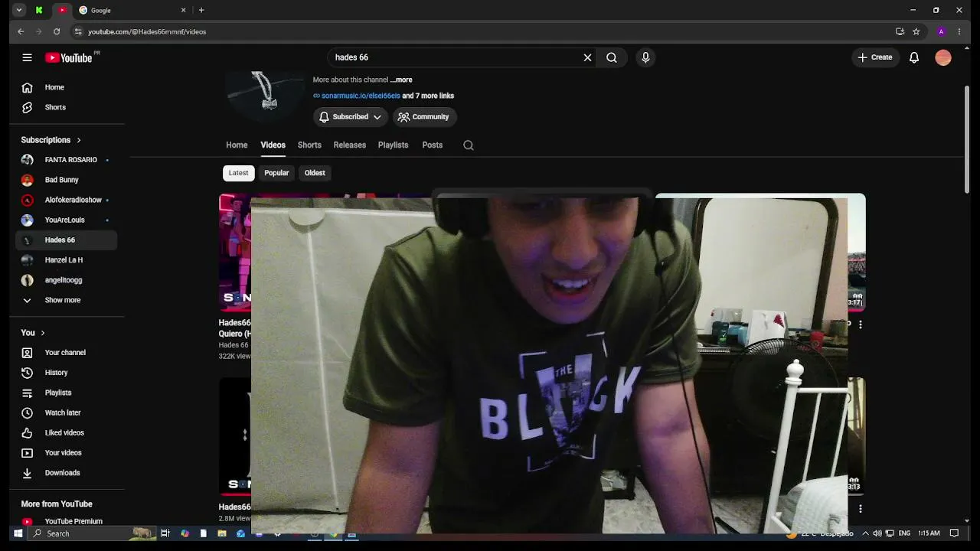Bookmark this page with the star
The height and width of the screenshot is (551, 980).
point(916,31)
